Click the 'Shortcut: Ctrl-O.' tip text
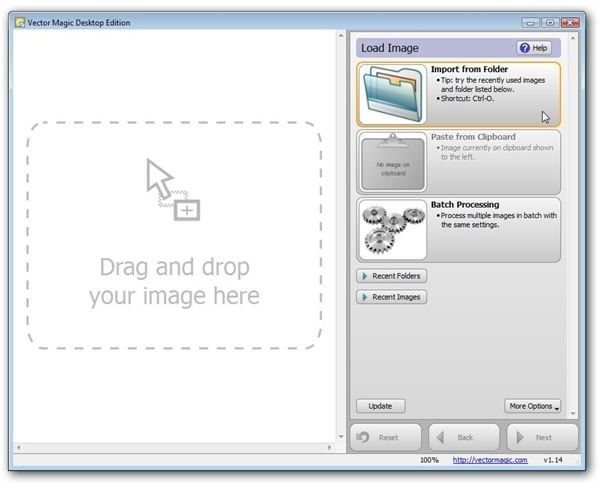The width and height of the screenshot is (600, 488). point(467,99)
